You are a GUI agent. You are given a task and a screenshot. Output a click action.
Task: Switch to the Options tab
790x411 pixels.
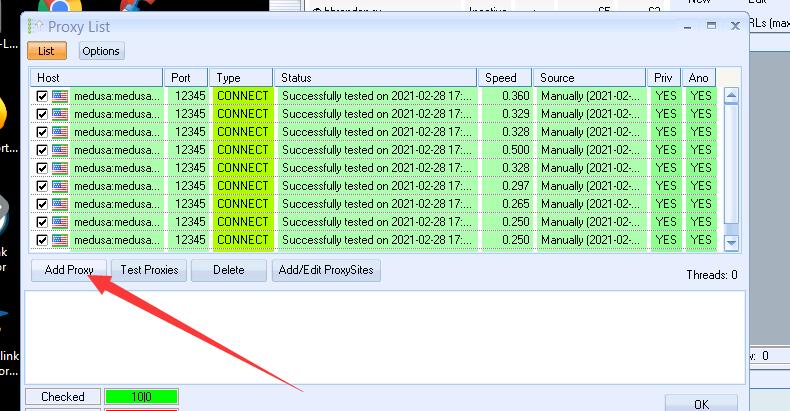coord(100,51)
